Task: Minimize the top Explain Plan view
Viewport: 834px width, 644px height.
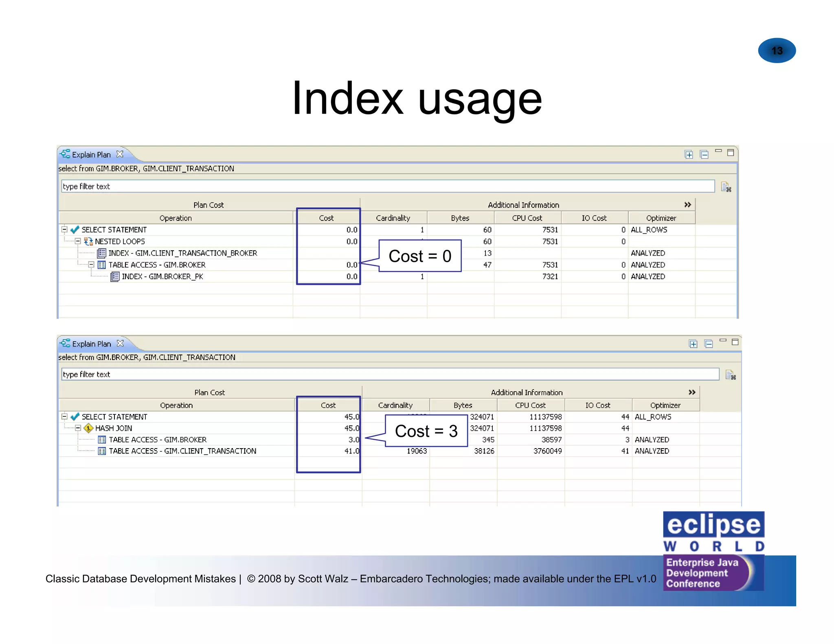Action: click(x=718, y=151)
